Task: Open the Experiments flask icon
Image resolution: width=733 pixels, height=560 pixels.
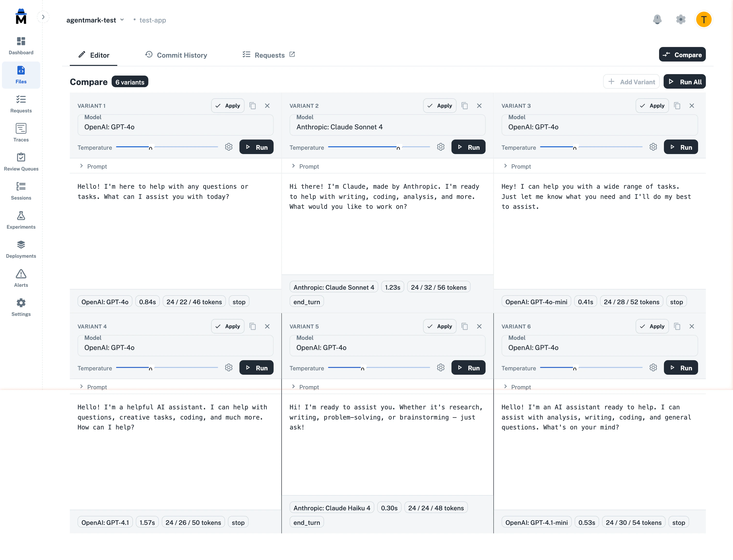Action: coord(21,220)
